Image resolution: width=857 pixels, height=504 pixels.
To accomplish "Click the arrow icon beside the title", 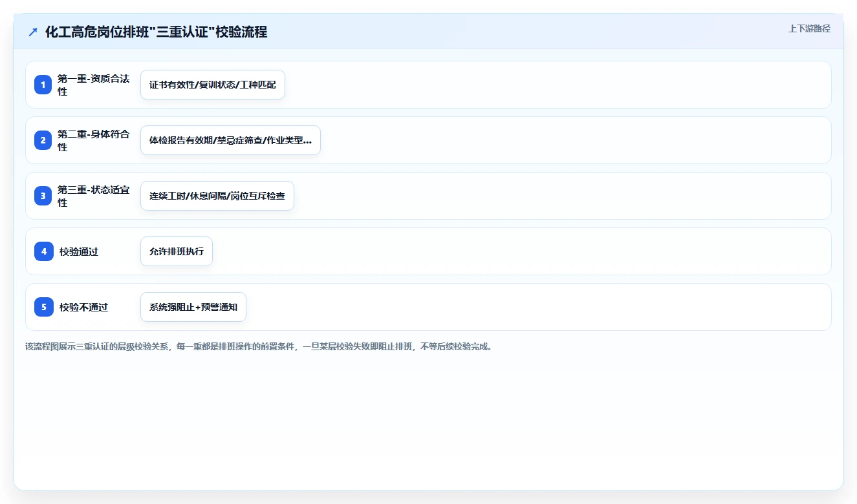I will (x=33, y=32).
